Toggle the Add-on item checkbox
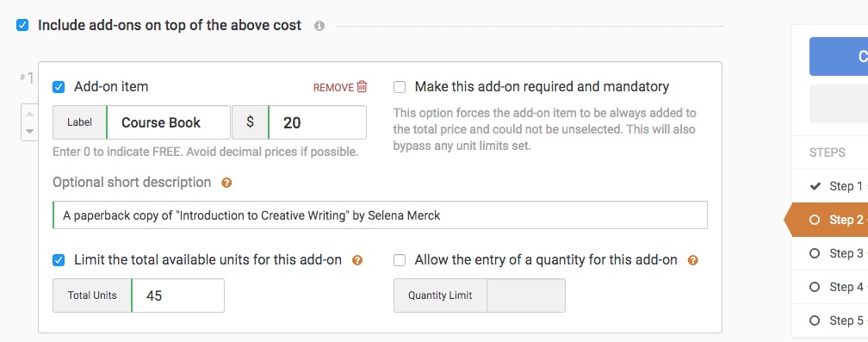Viewport: 868px width, 342px height. pos(59,87)
